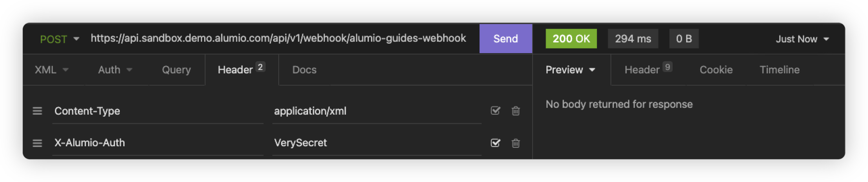Grab the X-Alumio-Auth row drag handle

coord(37,143)
